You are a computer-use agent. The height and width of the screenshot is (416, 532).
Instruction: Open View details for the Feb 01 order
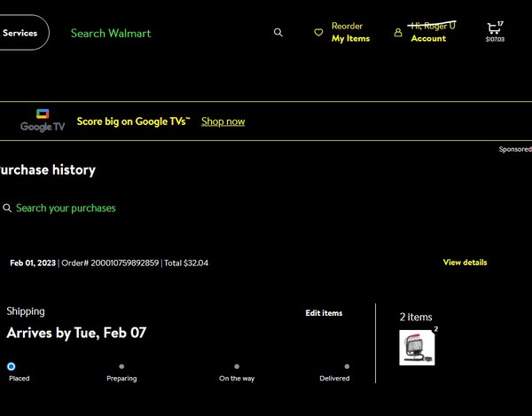465,263
